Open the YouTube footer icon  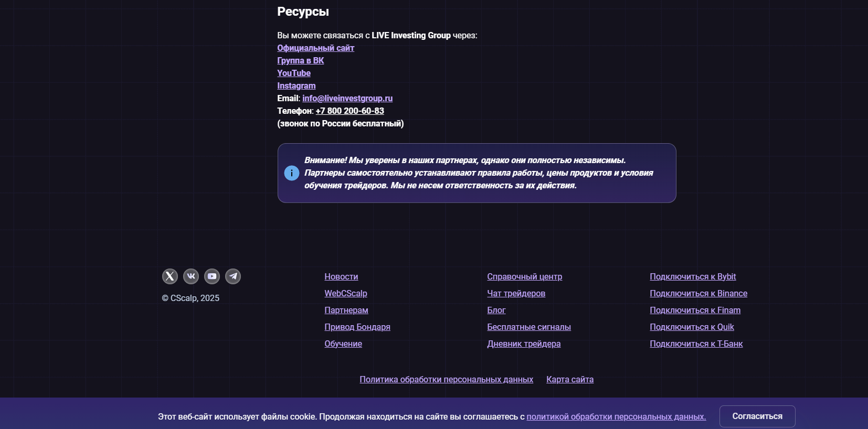click(x=212, y=276)
